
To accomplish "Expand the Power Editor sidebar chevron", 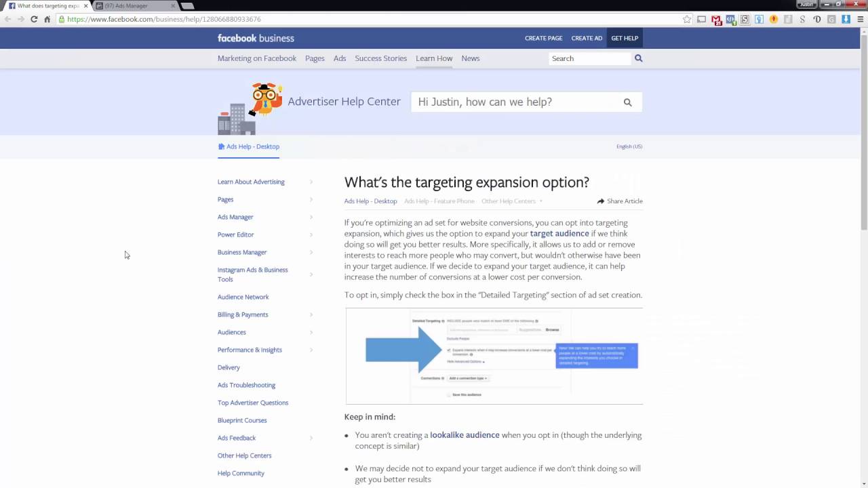I will (x=311, y=235).
